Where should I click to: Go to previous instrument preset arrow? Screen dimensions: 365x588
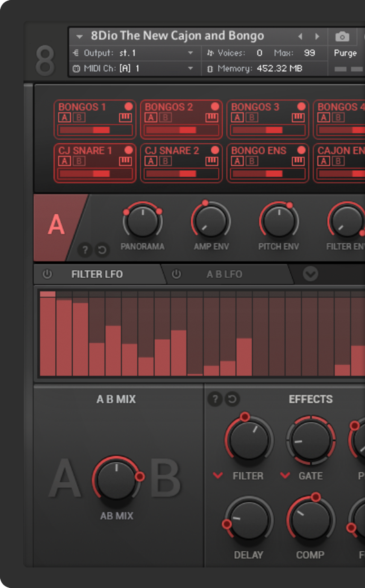tap(300, 36)
